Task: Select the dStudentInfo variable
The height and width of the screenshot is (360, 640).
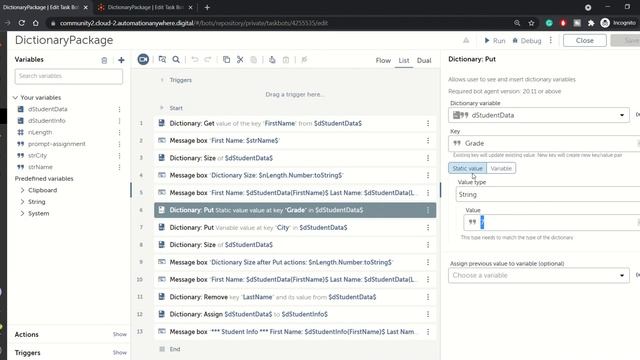Action: [x=47, y=121]
